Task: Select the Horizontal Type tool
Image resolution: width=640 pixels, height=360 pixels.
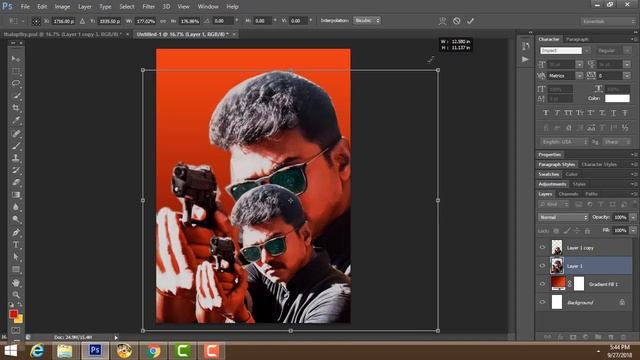Action: pyautogui.click(x=16, y=245)
